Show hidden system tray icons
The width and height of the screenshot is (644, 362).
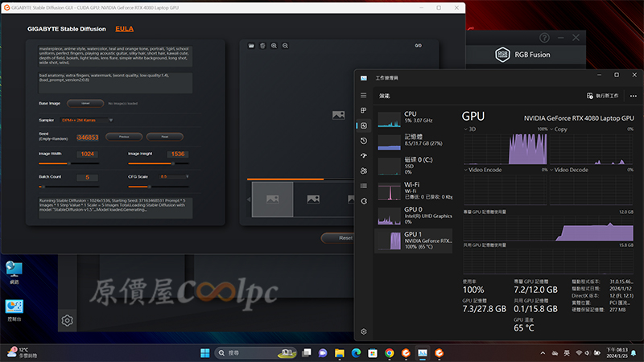[x=543, y=353]
